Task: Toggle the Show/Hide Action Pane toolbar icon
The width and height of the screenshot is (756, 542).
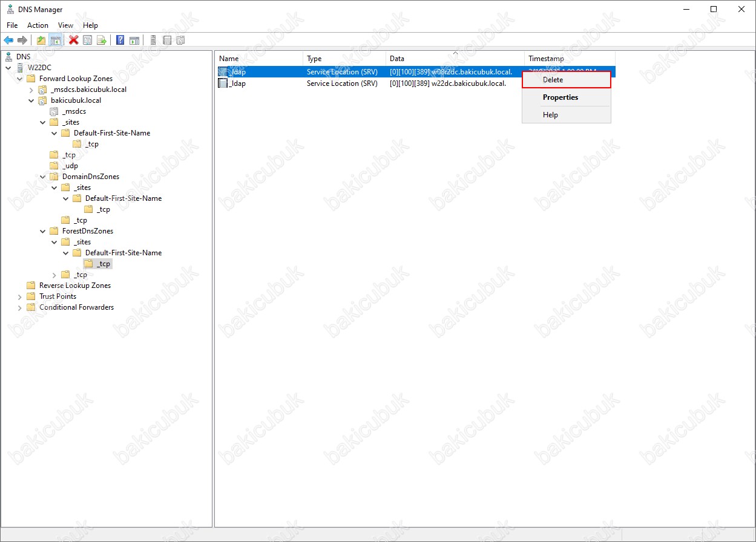Action: pos(134,41)
